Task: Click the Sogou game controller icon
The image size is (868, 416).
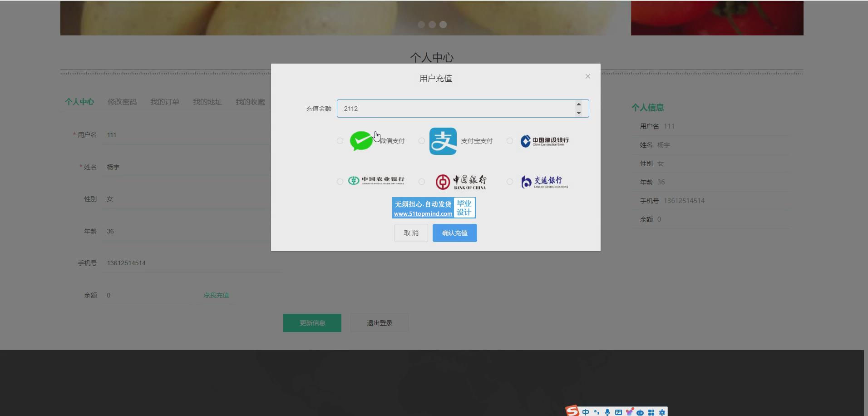Action: [640, 412]
